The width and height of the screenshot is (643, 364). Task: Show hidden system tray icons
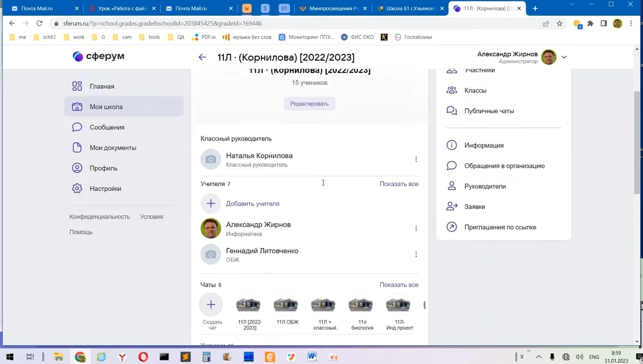[x=538, y=357]
